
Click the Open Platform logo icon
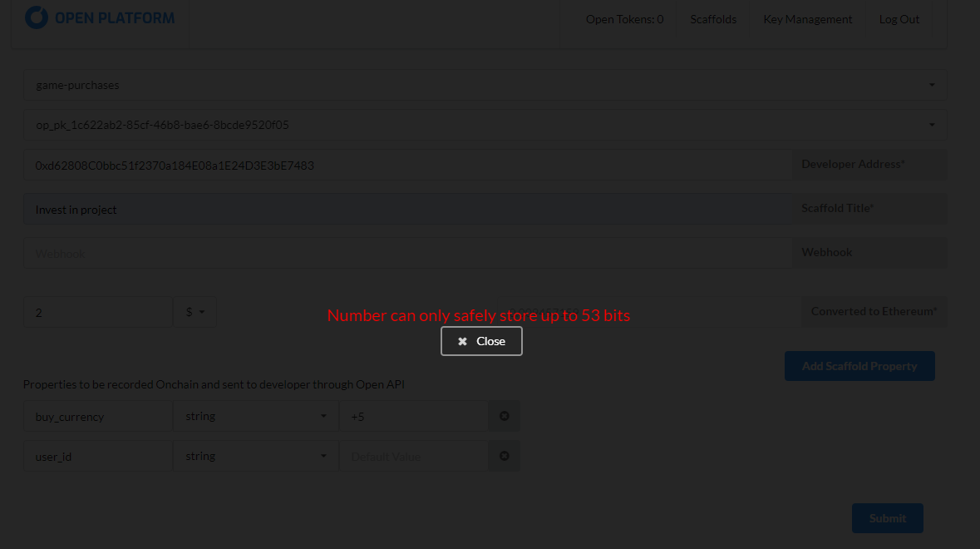tap(35, 16)
